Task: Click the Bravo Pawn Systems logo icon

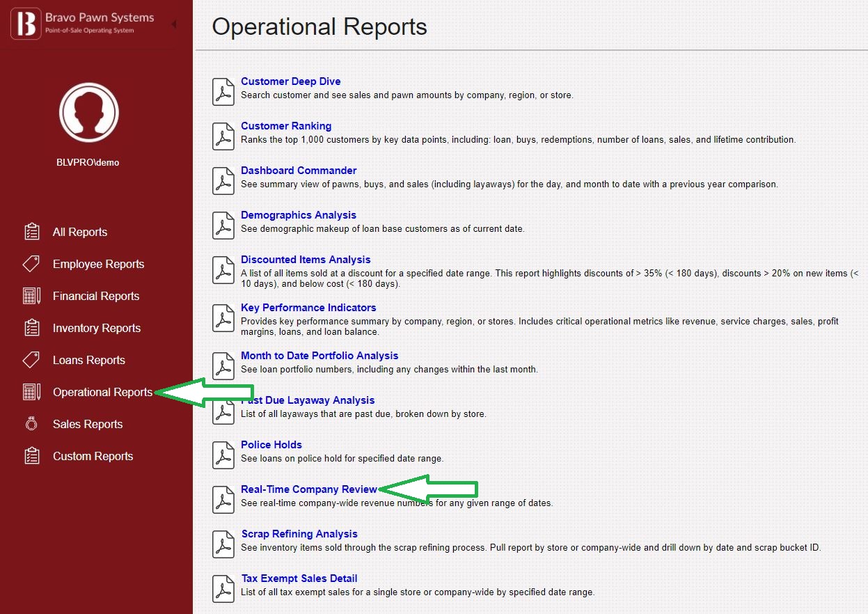Action: click(26, 24)
